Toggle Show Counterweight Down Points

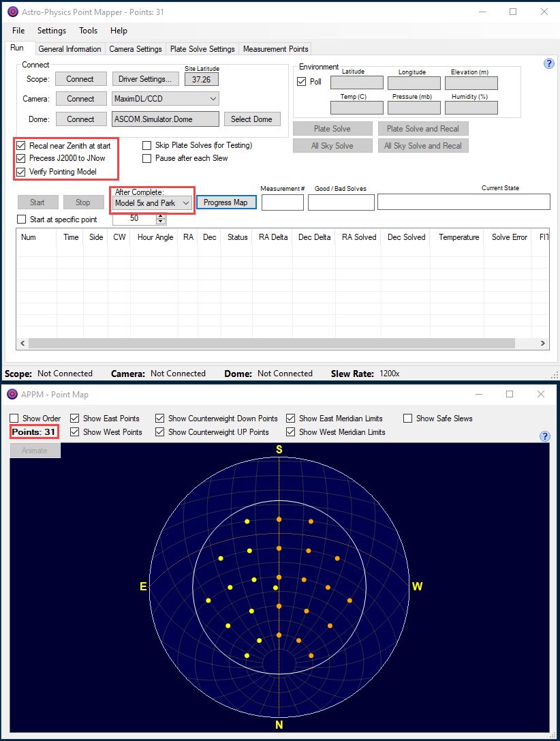(159, 419)
